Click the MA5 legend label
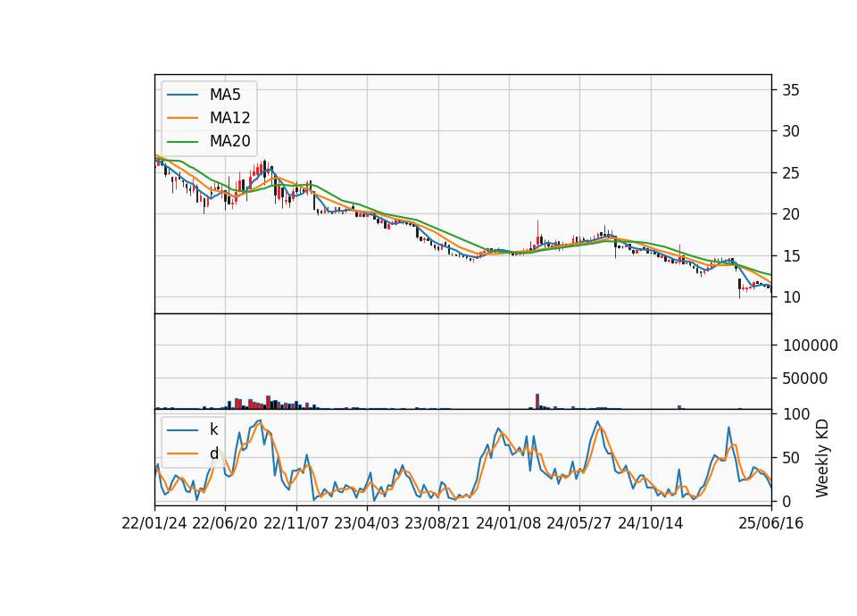 (x=225, y=95)
